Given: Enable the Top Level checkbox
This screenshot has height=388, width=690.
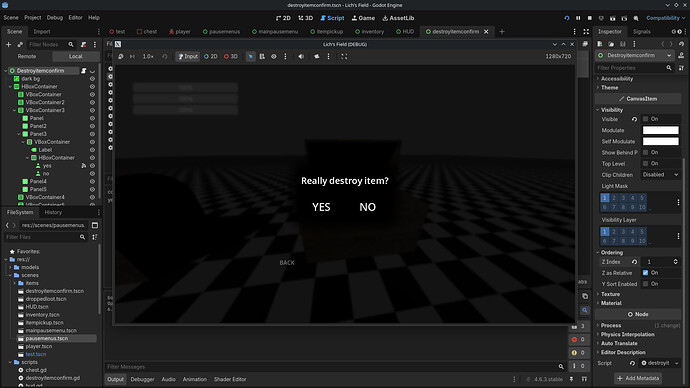Looking at the screenshot, I should [x=646, y=164].
